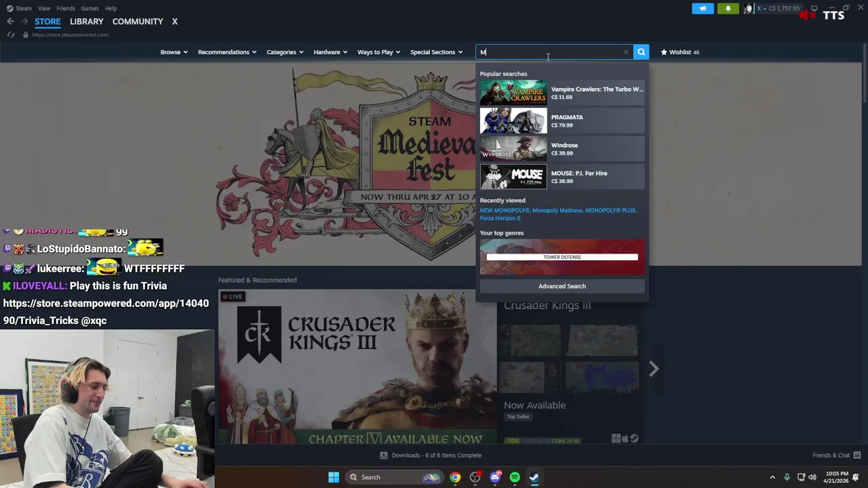
Task: Select MOUSE: P.I. For Hire suggestion
Action: coord(562,177)
